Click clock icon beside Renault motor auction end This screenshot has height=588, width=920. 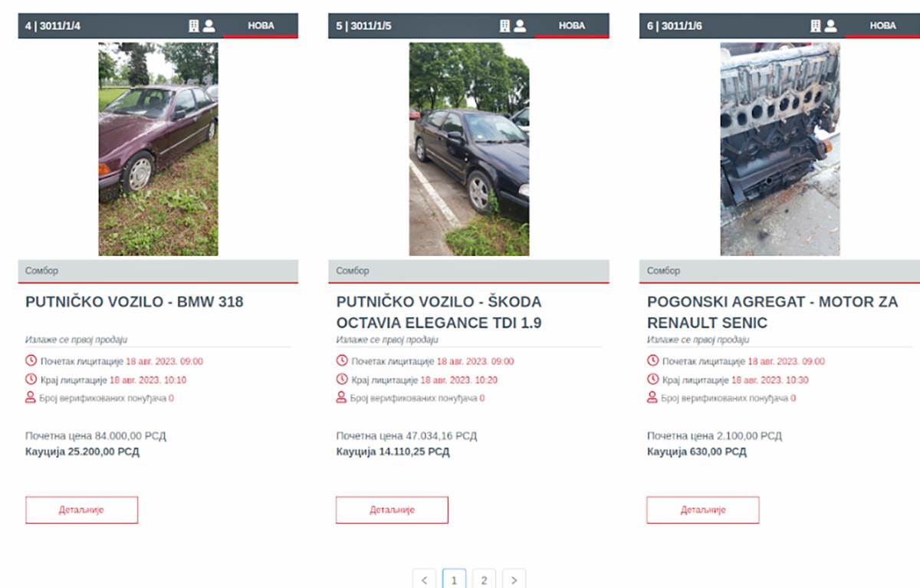(x=652, y=379)
